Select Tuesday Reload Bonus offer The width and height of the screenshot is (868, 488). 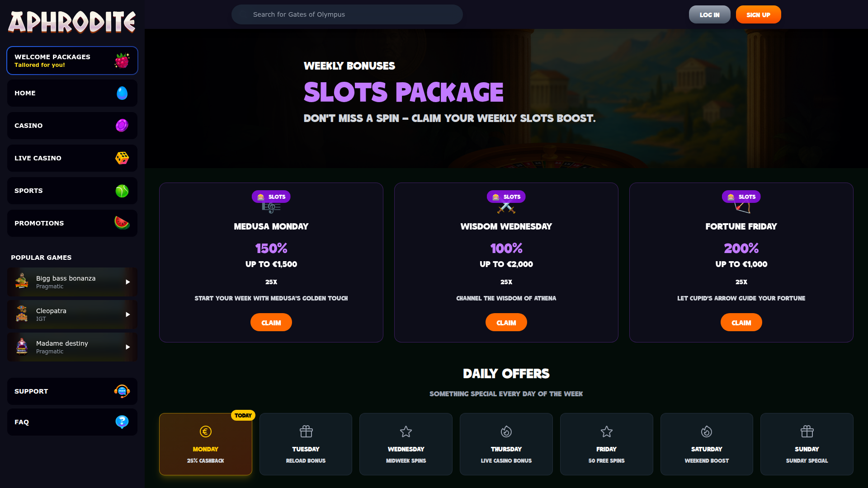click(306, 444)
